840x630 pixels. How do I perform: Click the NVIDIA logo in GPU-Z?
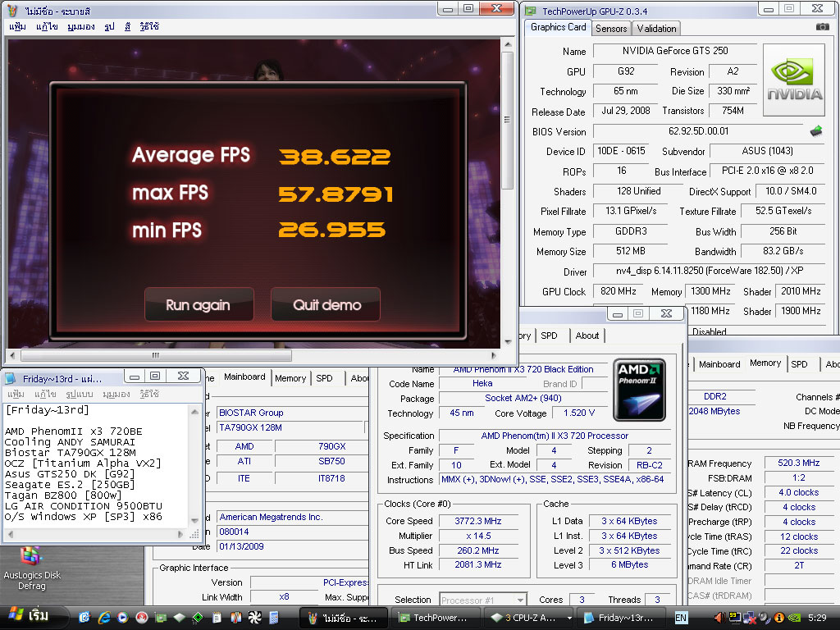pyautogui.click(x=794, y=80)
